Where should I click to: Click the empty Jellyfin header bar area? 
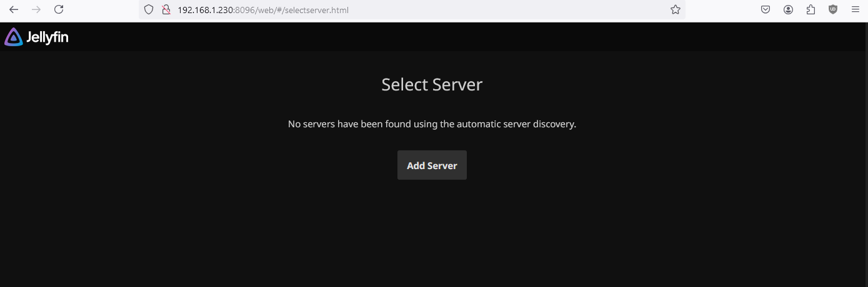437,37
